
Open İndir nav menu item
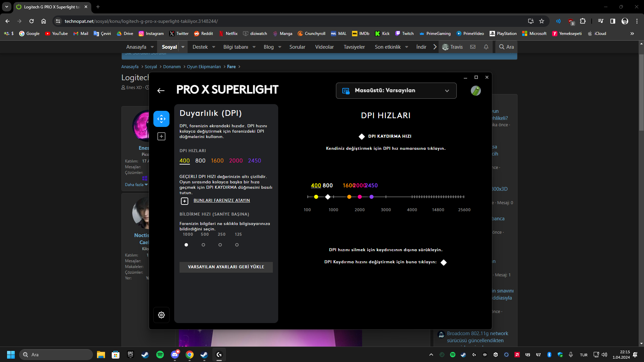point(421,47)
